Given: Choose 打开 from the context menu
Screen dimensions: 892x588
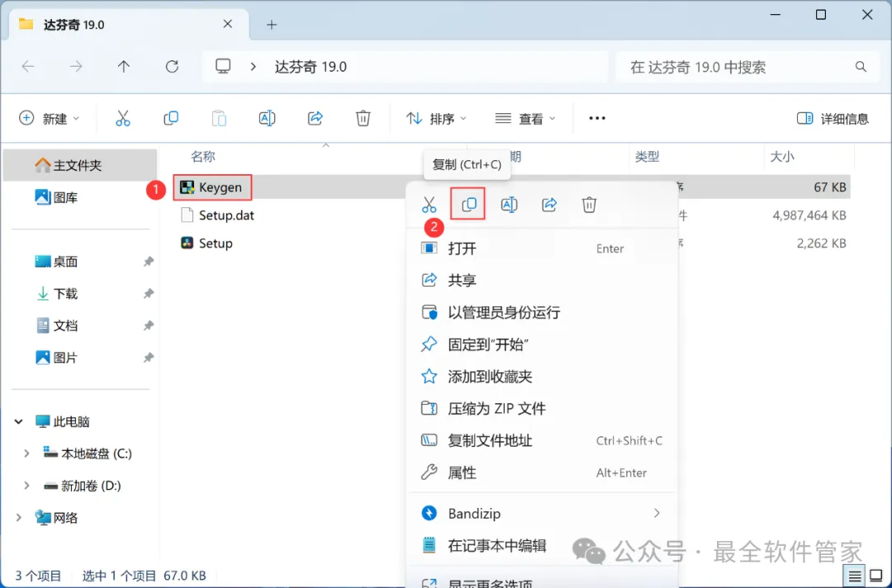Looking at the screenshot, I should [542, 249].
